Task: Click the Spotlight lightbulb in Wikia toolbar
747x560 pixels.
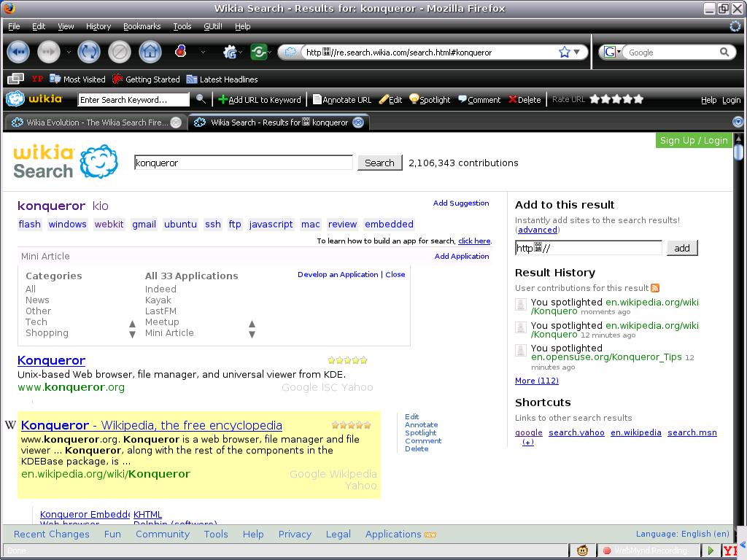Action: click(430, 99)
